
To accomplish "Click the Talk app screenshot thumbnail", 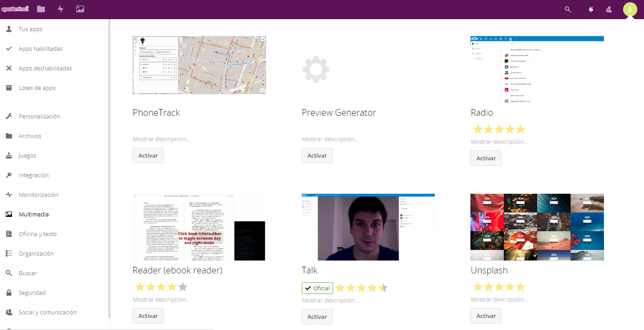I will pyautogui.click(x=368, y=227).
